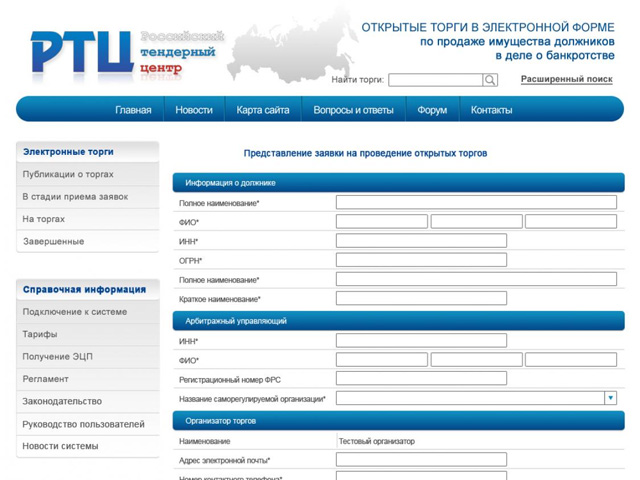Click the first Полное наименование field
Image resolution: width=640 pixels, height=480 pixels.
(x=476, y=202)
